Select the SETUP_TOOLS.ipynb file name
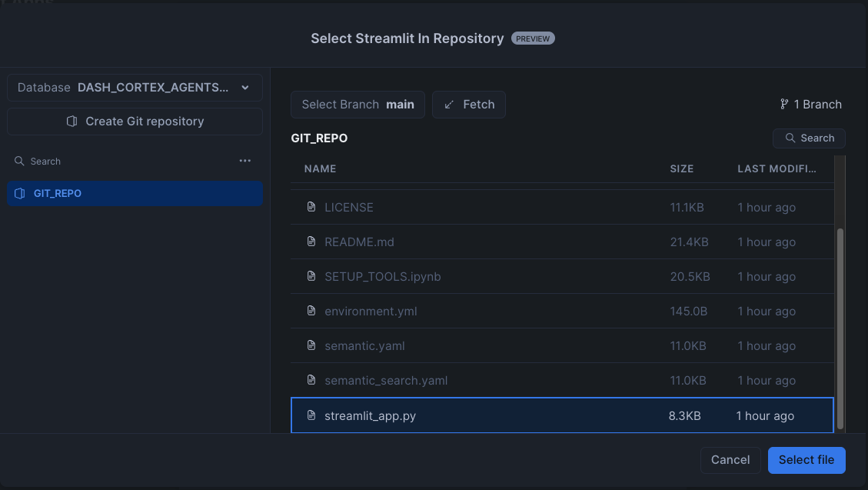The height and width of the screenshot is (490, 868). coord(383,276)
